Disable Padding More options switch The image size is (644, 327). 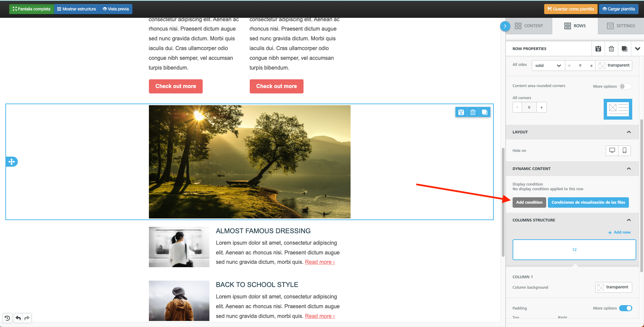(625, 308)
